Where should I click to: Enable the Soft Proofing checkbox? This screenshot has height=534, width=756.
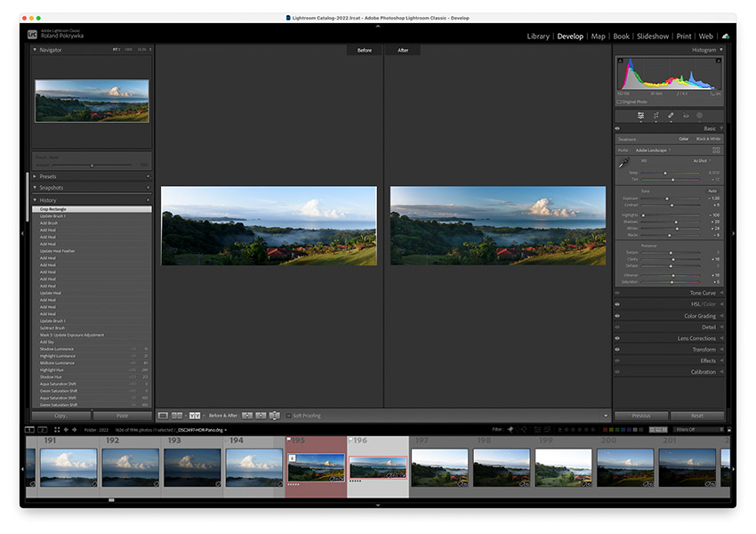coord(289,416)
